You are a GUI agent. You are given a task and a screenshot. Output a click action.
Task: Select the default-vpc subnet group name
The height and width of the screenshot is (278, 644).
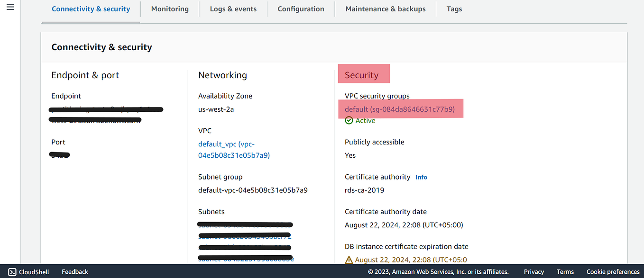[253, 189]
